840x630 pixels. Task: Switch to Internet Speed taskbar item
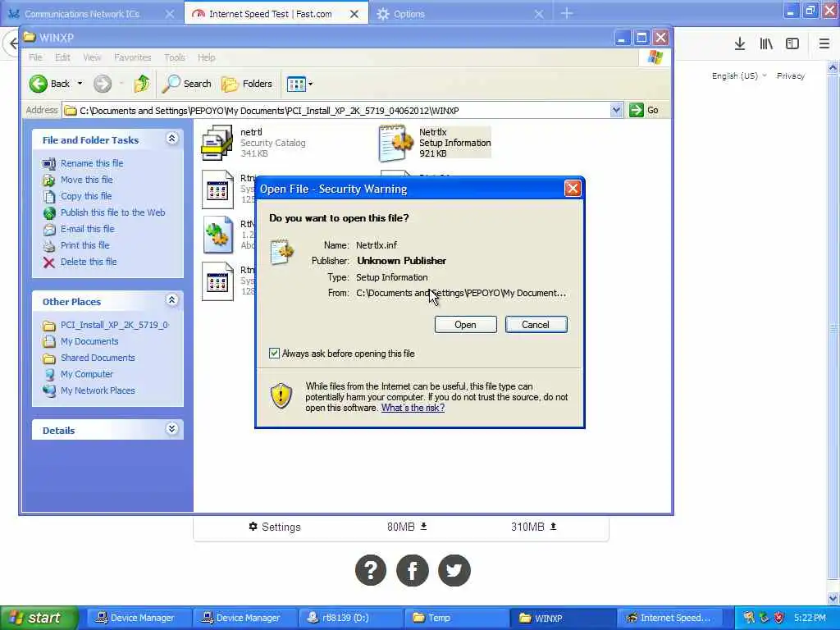(x=669, y=618)
